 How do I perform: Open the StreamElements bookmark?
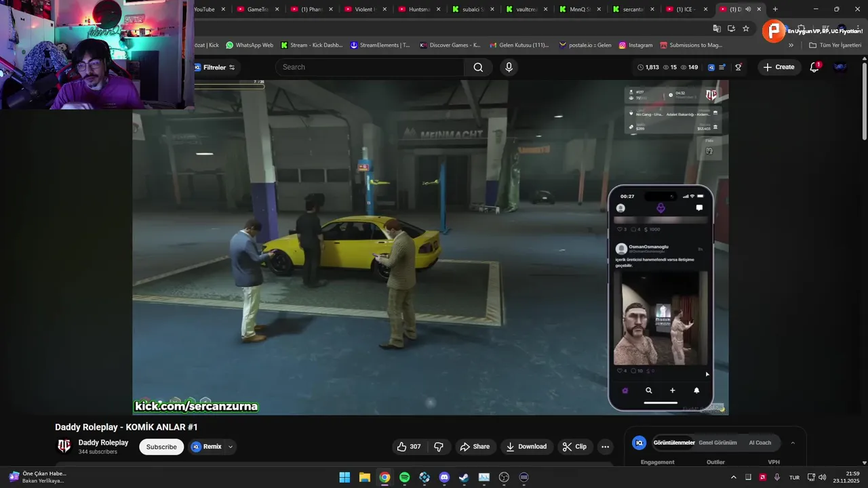coord(380,45)
